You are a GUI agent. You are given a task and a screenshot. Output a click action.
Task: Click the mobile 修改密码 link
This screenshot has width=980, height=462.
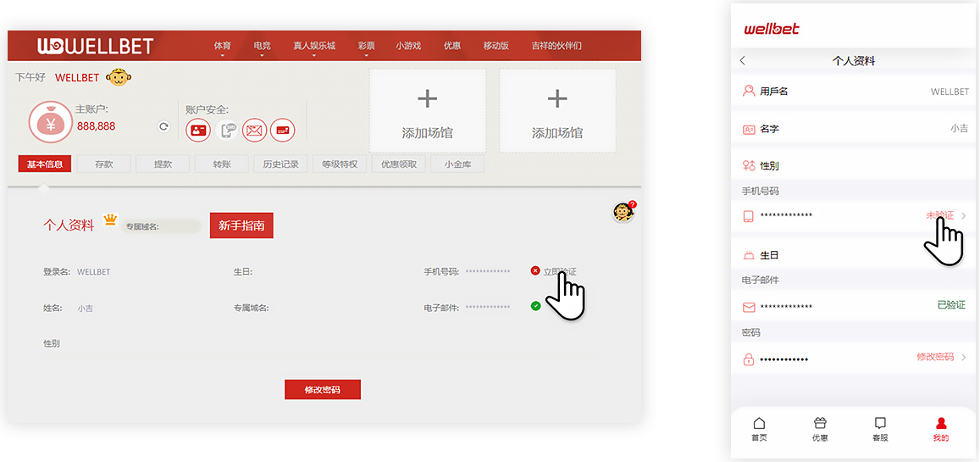click(935, 357)
